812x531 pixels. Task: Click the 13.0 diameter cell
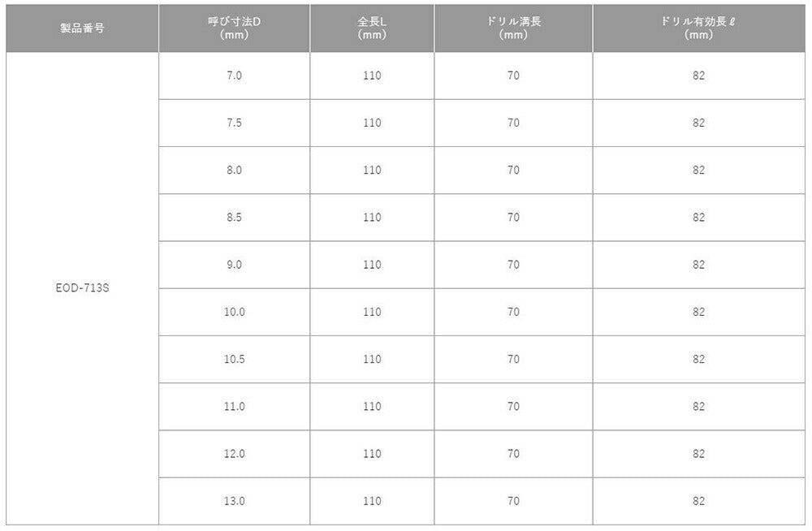click(234, 500)
